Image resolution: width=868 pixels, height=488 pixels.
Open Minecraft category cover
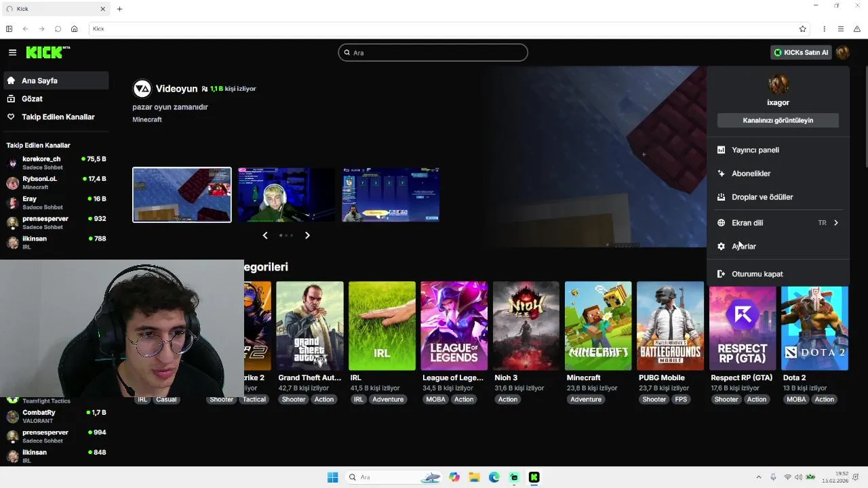(x=598, y=326)
